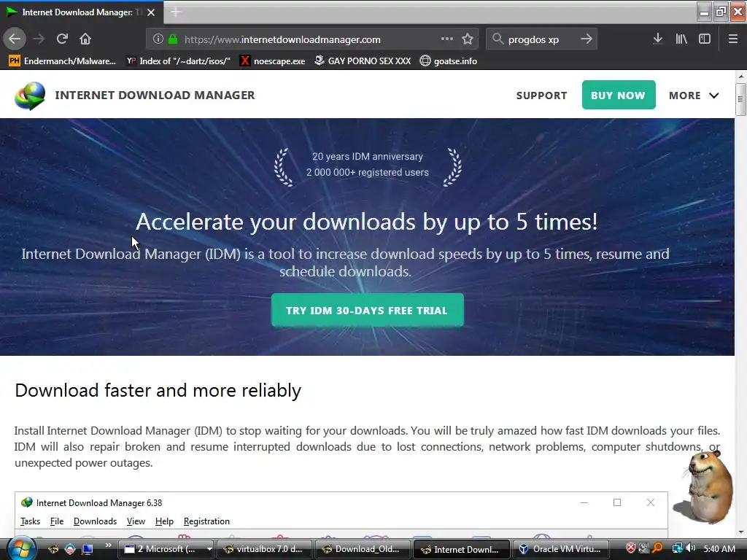This screenshot has height=560, width=747.
Task: Open the noescape.exe bookmark
Action: [273, 61]
